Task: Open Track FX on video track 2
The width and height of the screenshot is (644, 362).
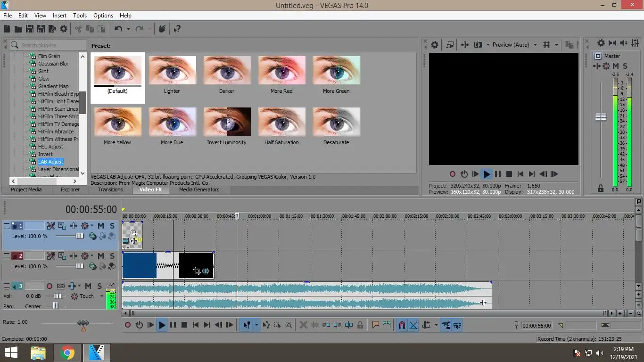Action: point(73,256)
